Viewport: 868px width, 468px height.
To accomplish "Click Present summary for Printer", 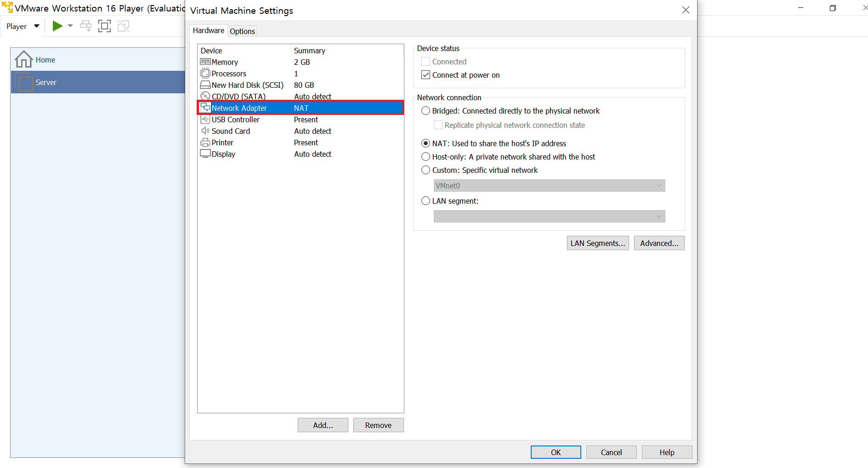I will (x=306, y=143).
